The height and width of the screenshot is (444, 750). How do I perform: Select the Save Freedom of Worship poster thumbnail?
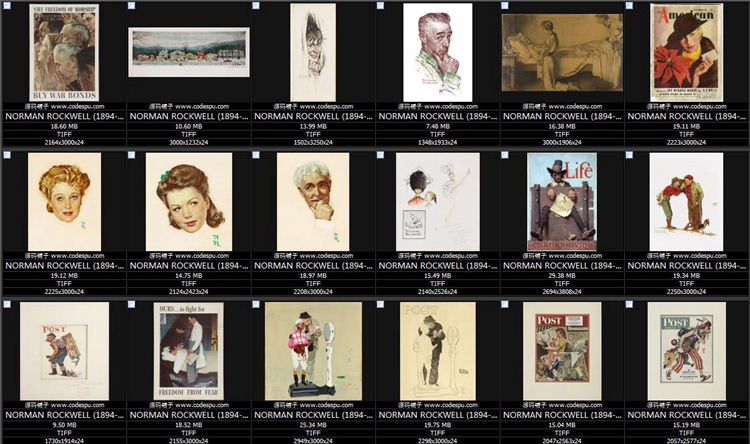[64, 53]
